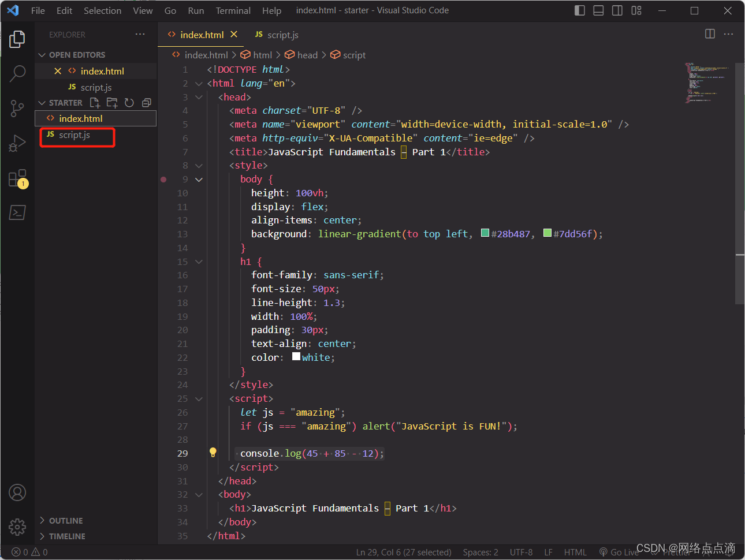The height and width of the screenshot is (560, 745).
Task: Collapse the OPEN EDITORS section
Action: coord(42,55)
